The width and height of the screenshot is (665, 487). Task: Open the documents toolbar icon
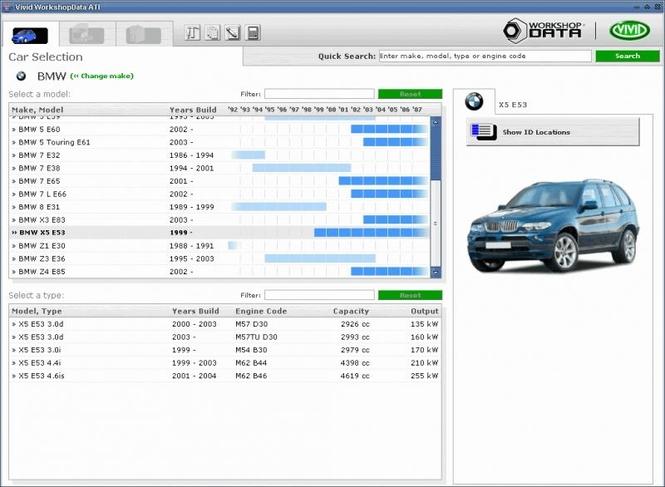(x=212, y=33)
